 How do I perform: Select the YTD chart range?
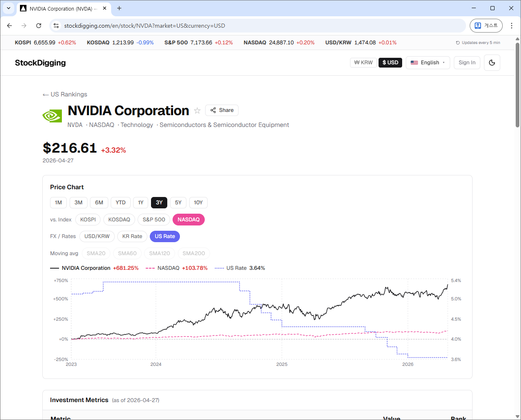(x=120, y=203)
